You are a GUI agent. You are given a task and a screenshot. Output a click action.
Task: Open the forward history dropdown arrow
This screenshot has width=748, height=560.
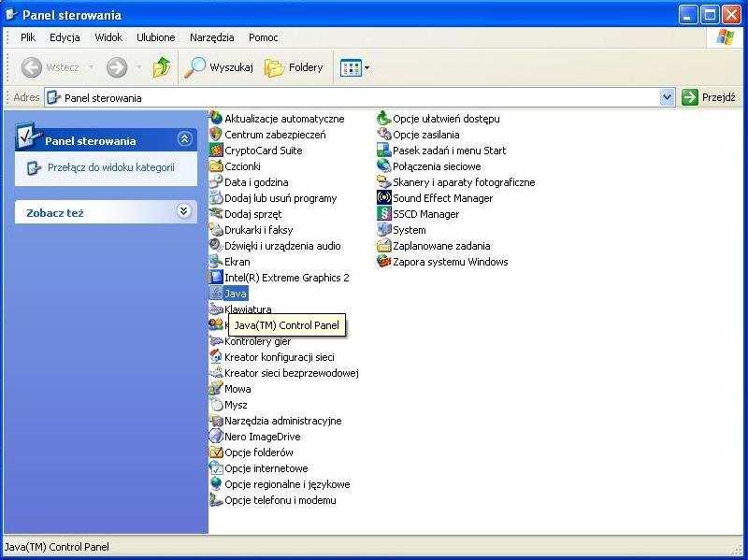138,67
